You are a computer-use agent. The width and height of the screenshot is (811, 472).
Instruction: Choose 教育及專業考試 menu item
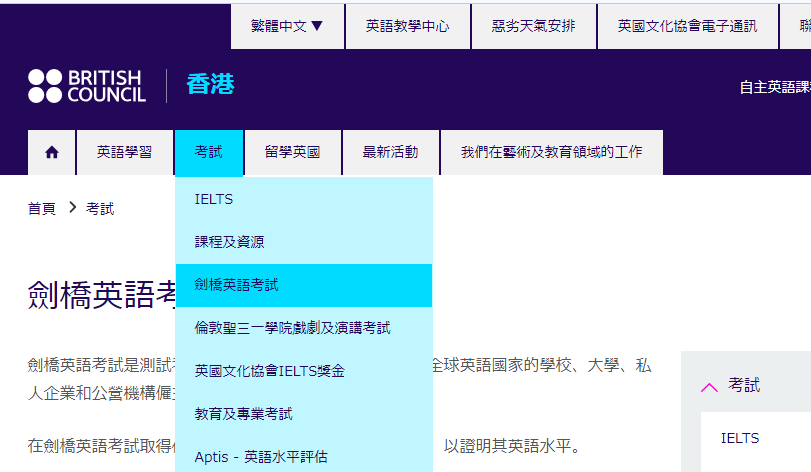click(304, 414)
